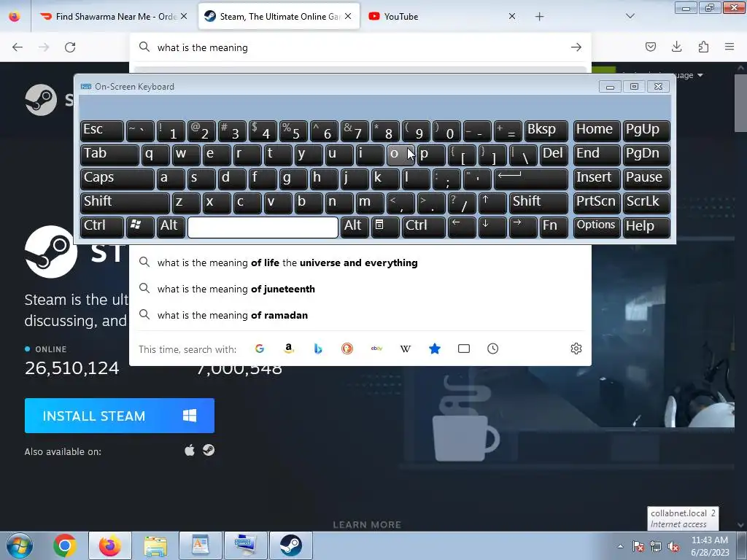Click the PgDn key on the keyboard
747x560 pixels.
pyautogui.click(x=646, y=155)
